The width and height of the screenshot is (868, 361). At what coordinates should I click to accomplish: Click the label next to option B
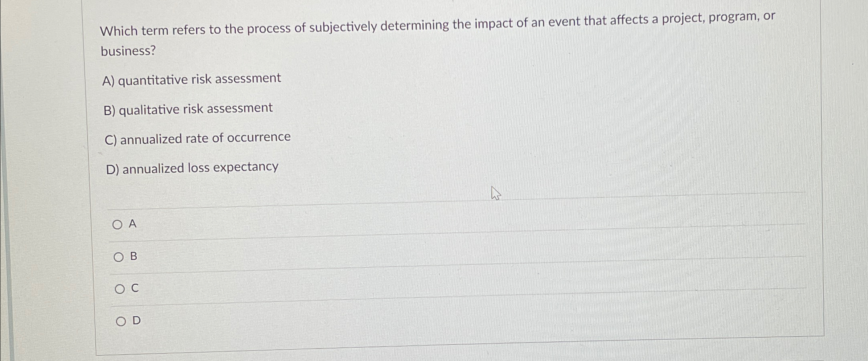click(134, 256)
